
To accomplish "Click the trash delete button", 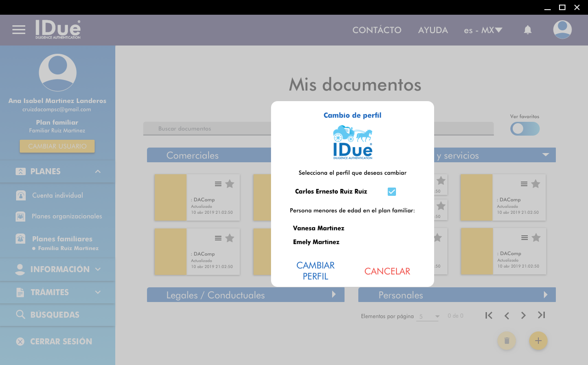I will tap(507, 341).
